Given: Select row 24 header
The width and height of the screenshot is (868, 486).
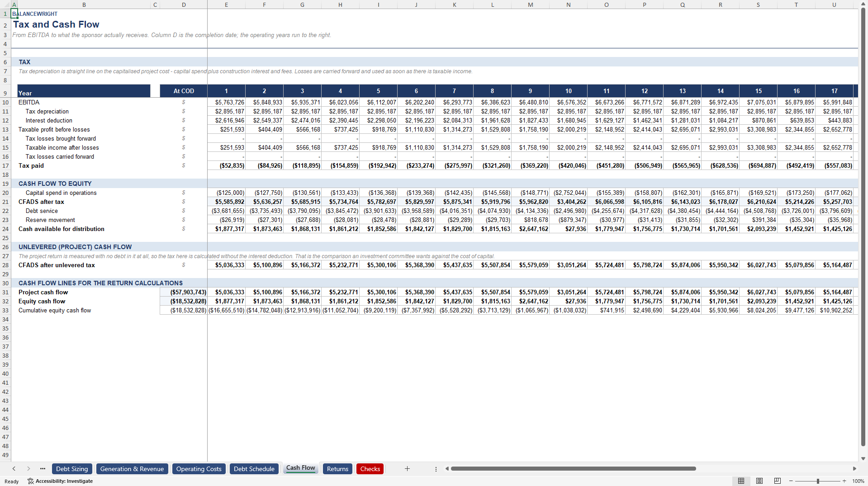Looking at the screenshot, I should coord(5,229).
